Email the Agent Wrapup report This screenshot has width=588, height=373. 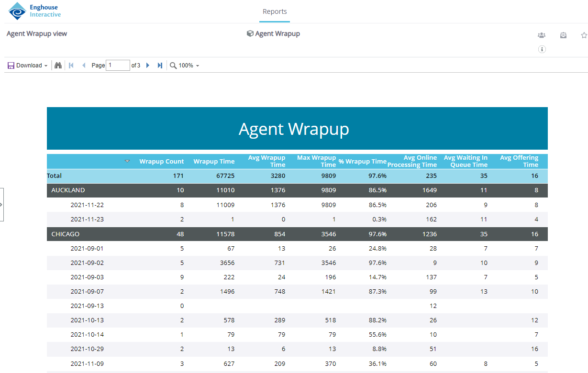click(x=563, y=35)
